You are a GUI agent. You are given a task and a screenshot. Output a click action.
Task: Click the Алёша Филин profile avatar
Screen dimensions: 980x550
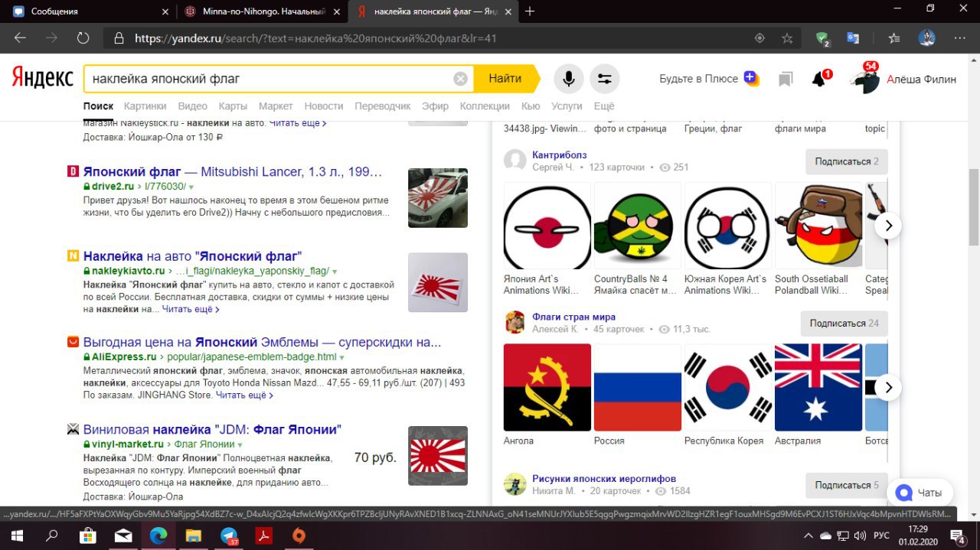[x=865, y=79]
